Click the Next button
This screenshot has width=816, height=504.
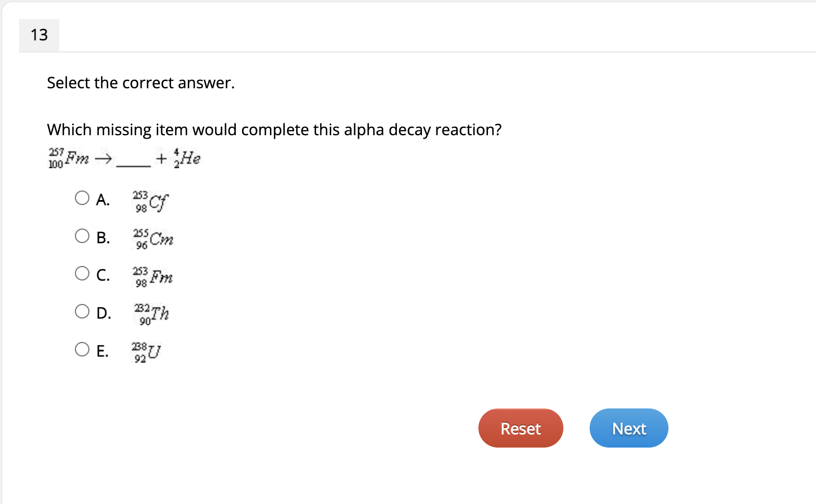click(x=629, y=428)
